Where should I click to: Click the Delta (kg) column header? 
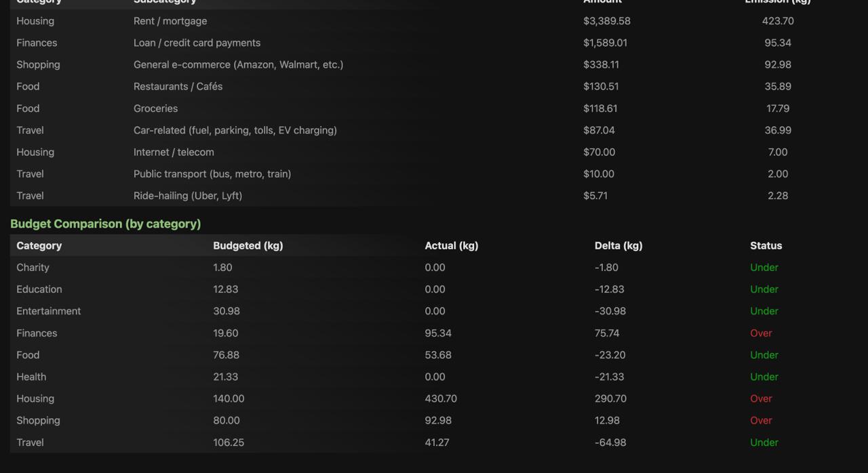[x=618, y=245]
